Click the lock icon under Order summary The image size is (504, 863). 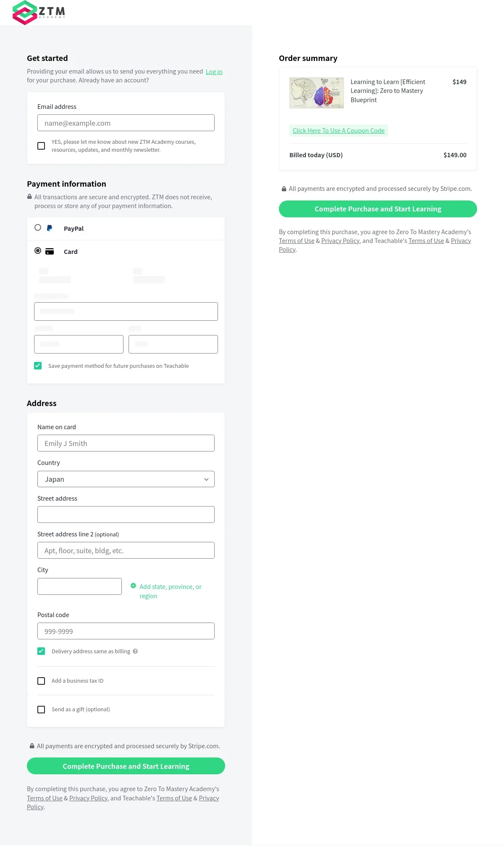[284, 189]
